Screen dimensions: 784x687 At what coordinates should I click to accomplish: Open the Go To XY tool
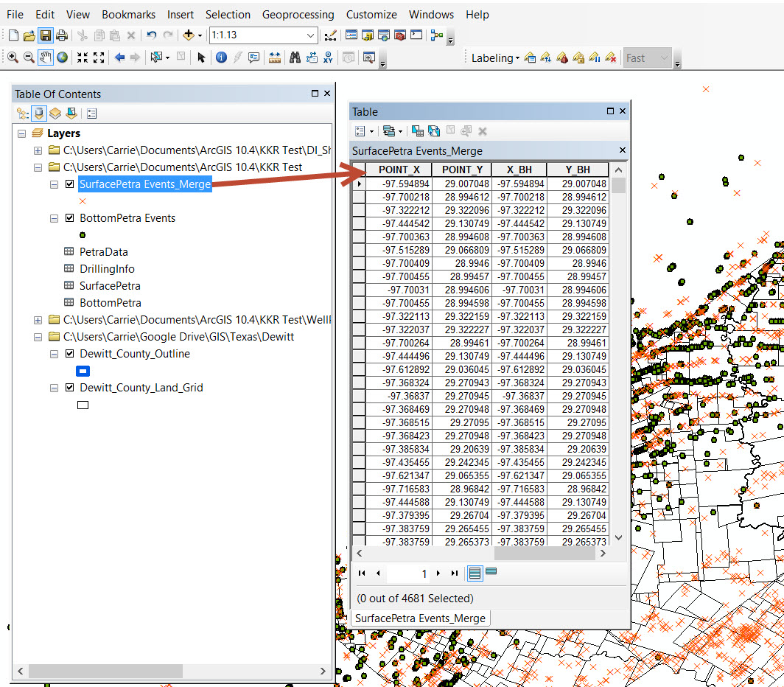[328, 57]
